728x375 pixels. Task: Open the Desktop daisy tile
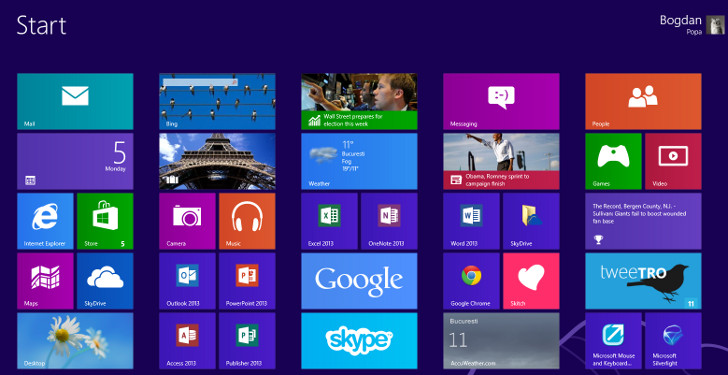click(75, 341)
